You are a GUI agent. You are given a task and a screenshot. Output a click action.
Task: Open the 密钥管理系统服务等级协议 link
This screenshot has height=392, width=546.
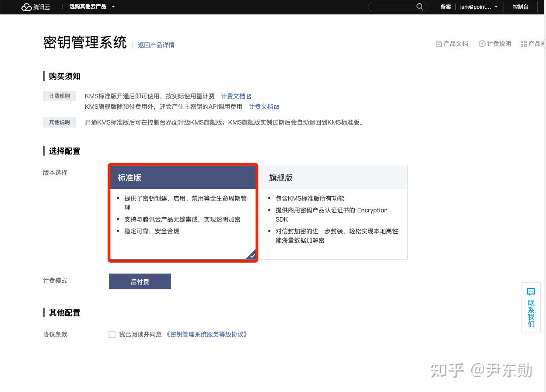coord(207,334)
